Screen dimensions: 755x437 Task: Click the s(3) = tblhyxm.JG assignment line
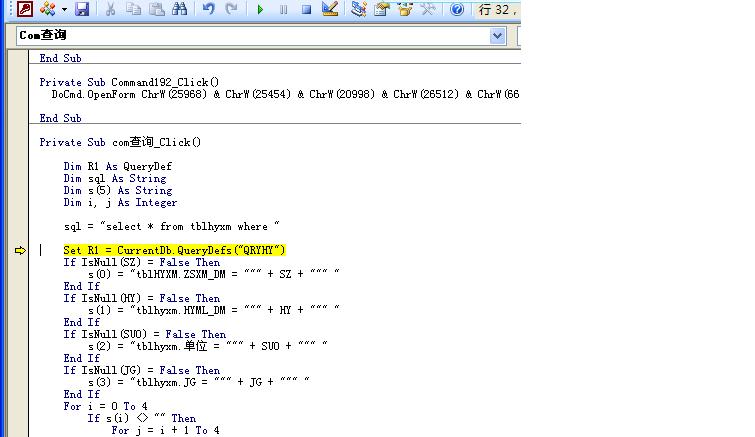coord(198,383)
